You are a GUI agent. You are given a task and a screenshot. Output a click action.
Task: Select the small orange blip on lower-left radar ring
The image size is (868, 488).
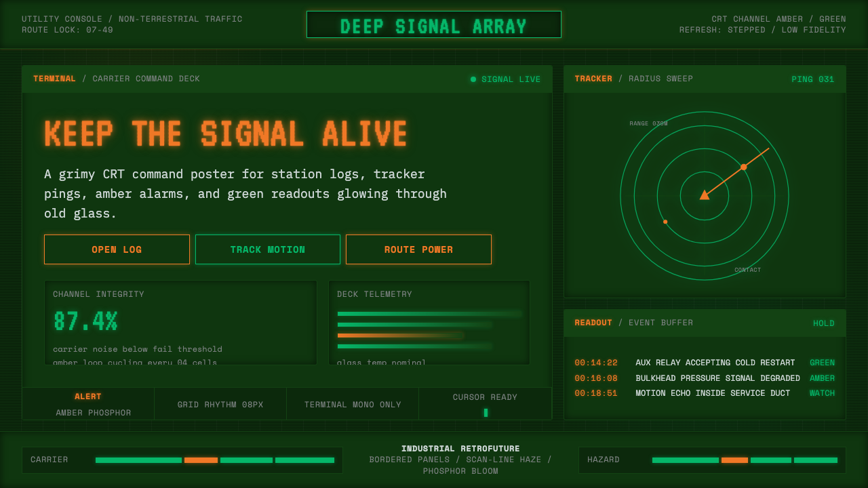coord(665,222)
